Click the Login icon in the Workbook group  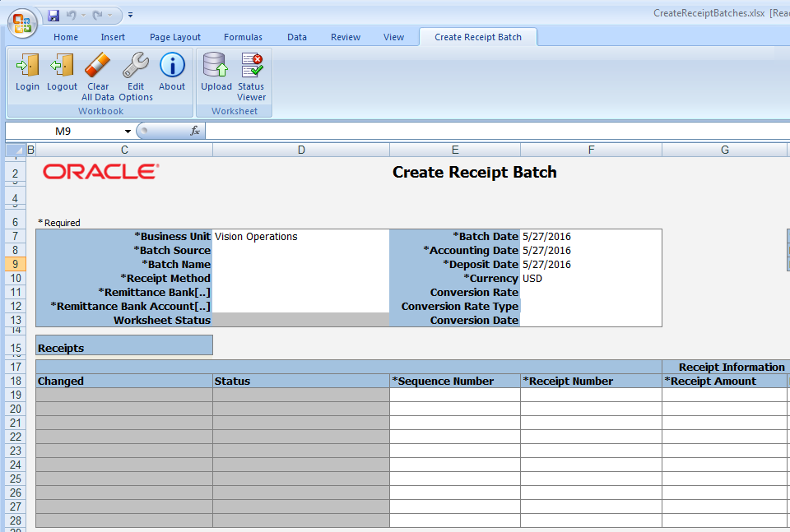[x=27, y=66]
